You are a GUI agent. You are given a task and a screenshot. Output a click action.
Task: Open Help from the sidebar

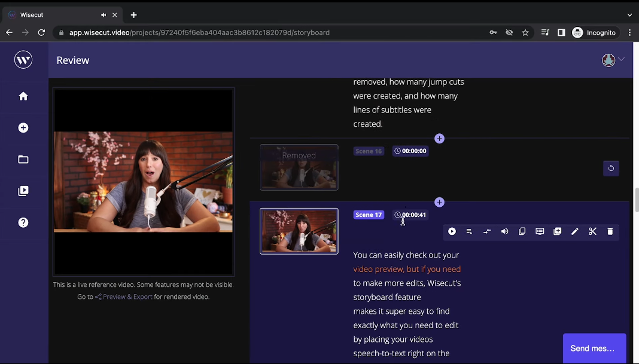[23, 222]
